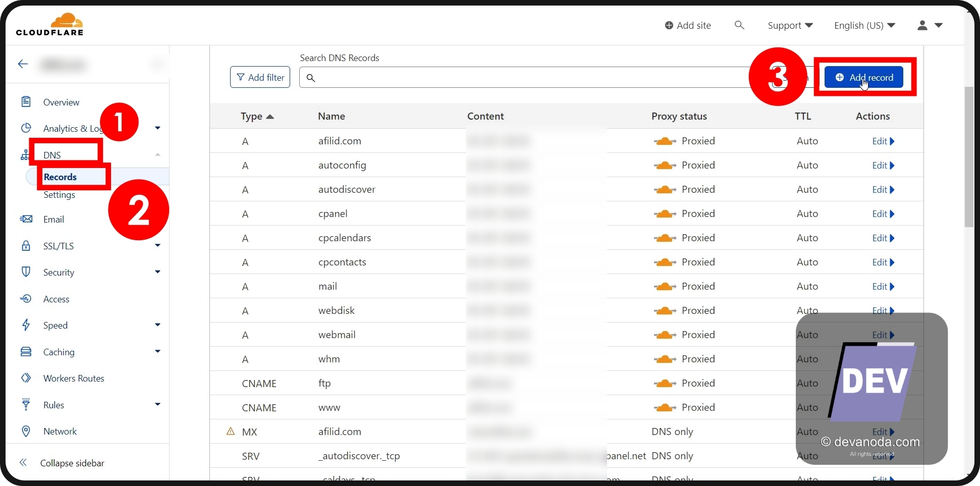
Task: Select the DNS Records sub-item
Action: point(60,177)
